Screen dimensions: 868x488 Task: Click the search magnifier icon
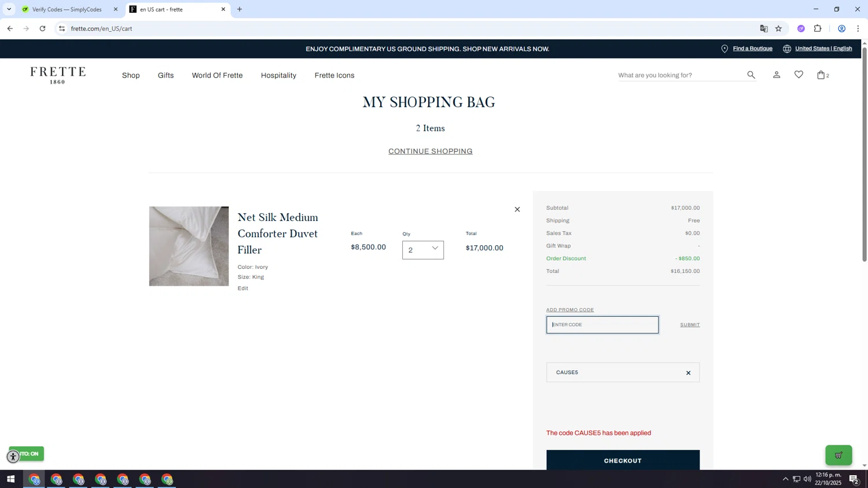click(751, 75)
